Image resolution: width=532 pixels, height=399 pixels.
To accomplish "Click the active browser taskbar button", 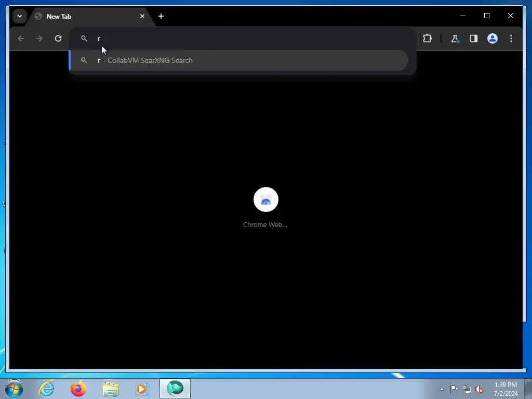I will [175, 389].
